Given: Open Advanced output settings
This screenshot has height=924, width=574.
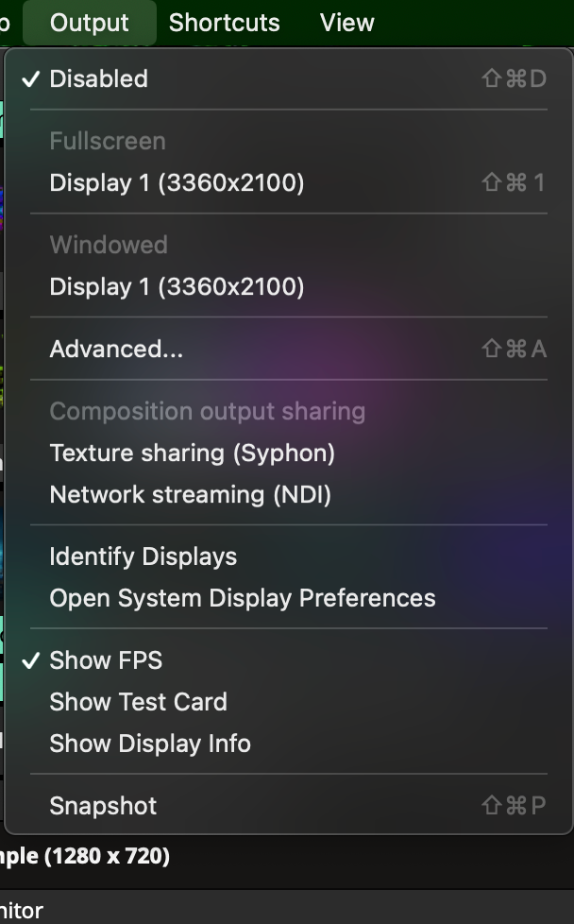Looking at the screenshot, I should click(x=116, y=350).
